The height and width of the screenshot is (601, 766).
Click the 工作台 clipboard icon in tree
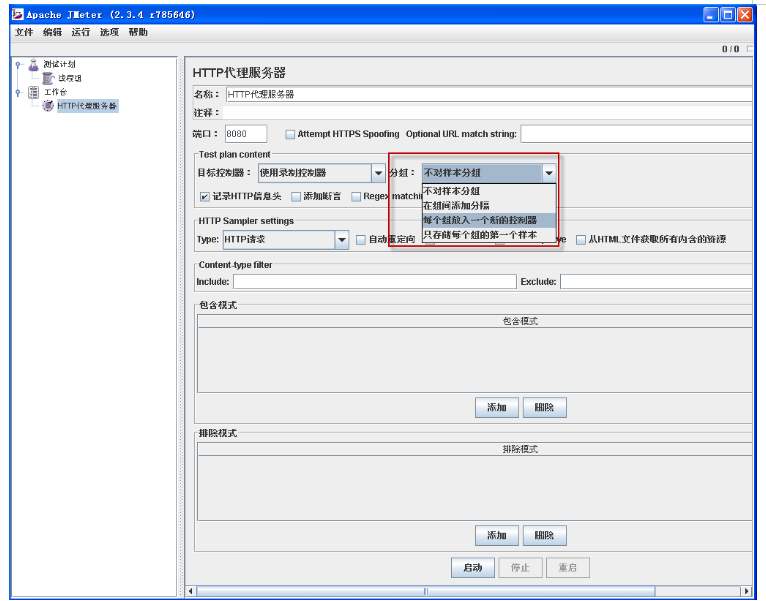(33, 92)
